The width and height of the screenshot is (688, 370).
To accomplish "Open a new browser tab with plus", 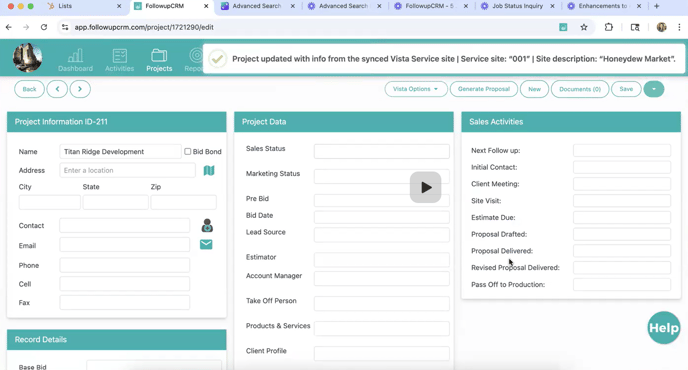I will [x=656, y=6].
